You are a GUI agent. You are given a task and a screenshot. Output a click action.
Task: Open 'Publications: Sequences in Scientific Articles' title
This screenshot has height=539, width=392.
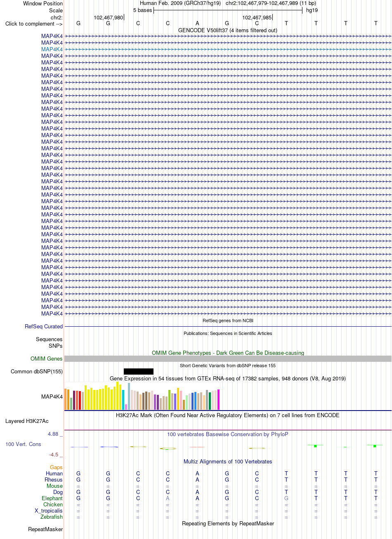228,333
